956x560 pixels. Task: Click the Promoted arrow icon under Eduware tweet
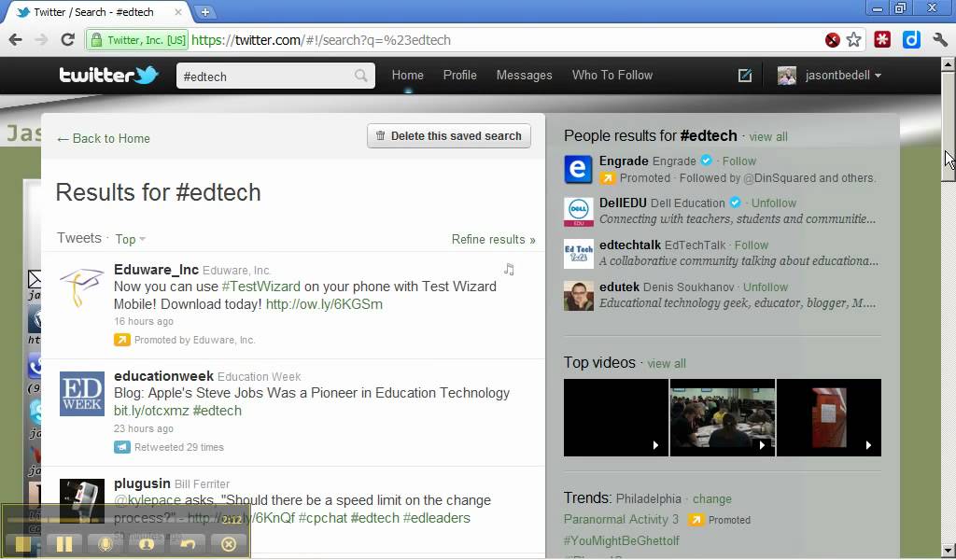pos(122,340)
